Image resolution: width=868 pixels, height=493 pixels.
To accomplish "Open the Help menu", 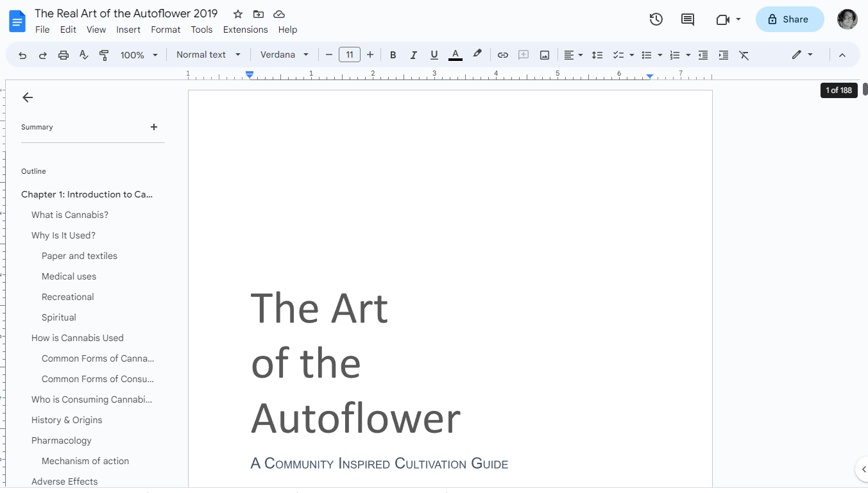I will [287, 29].
